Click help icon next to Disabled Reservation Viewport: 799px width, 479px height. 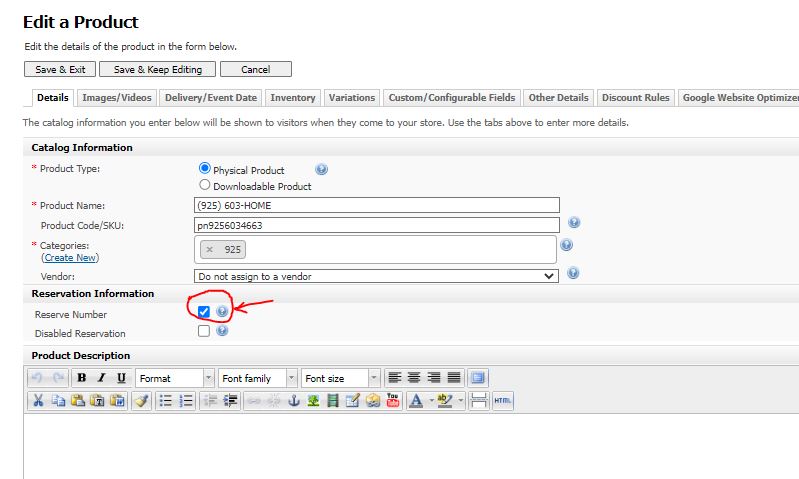tap(222, 330)
